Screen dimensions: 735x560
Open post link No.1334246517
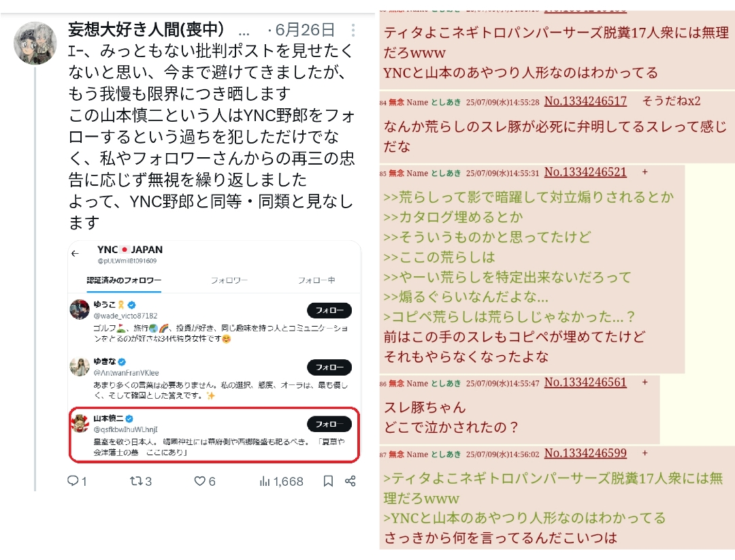pos(585,101)
